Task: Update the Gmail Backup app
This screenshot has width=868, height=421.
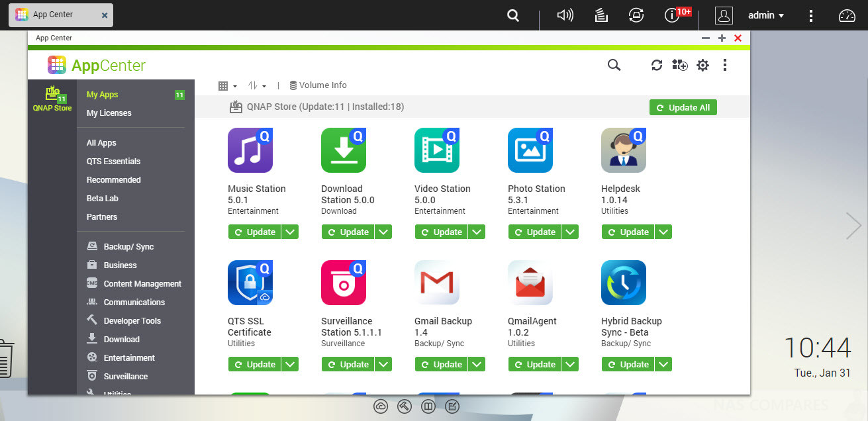Action: 442,364
